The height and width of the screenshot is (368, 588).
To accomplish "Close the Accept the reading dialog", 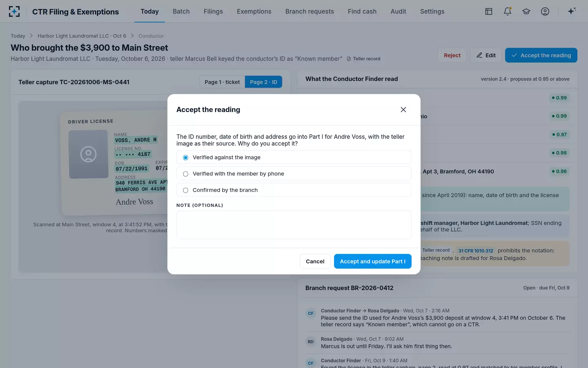I will (403, 110).
